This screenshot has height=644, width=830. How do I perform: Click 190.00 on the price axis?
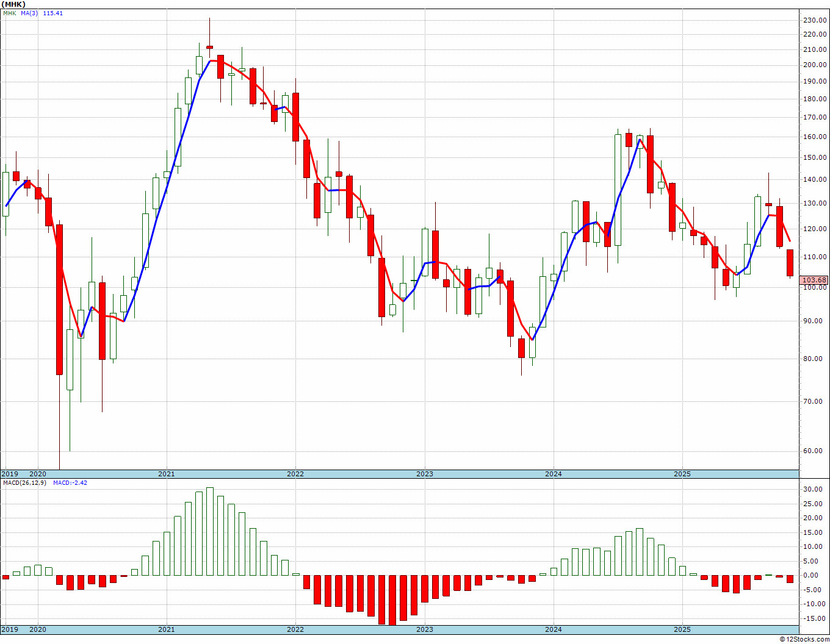pyautogui.click(x=815, y=82)
